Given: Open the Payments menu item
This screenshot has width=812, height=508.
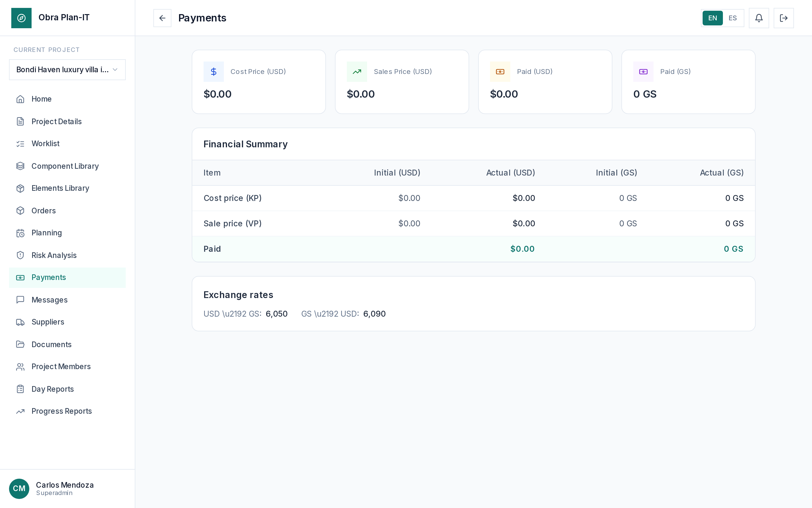Looking at the screenshot, I should 67,277.
